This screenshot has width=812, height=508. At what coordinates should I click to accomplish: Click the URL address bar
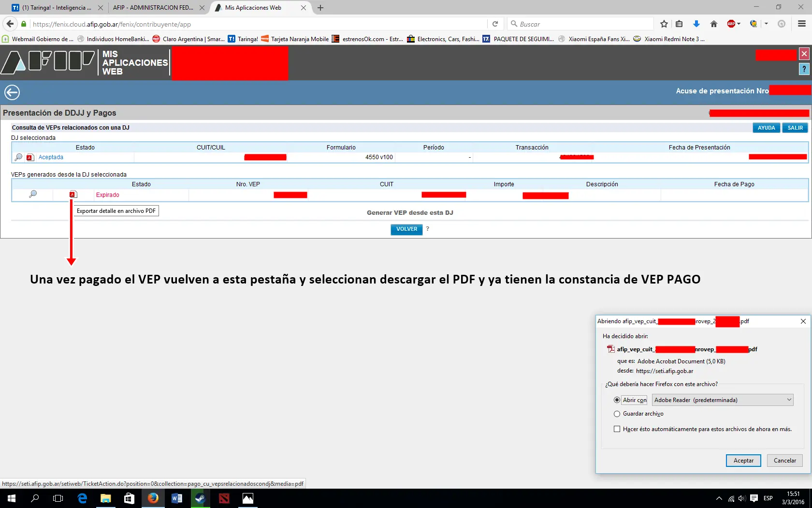click(259, 24)
